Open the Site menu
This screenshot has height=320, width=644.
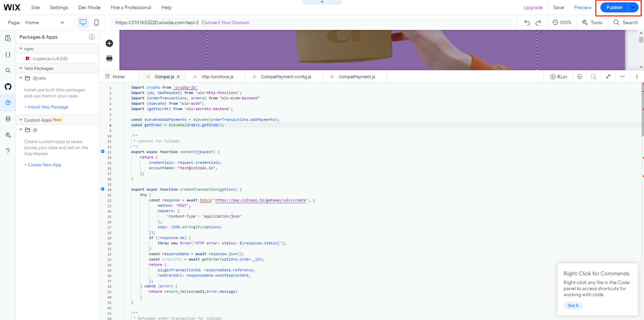[x=36, y=7]
